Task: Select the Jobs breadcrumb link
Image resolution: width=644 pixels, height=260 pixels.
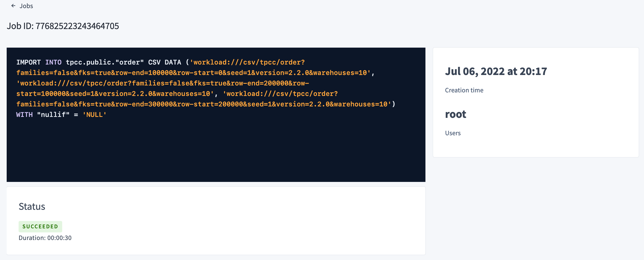Action: point(26,6)
